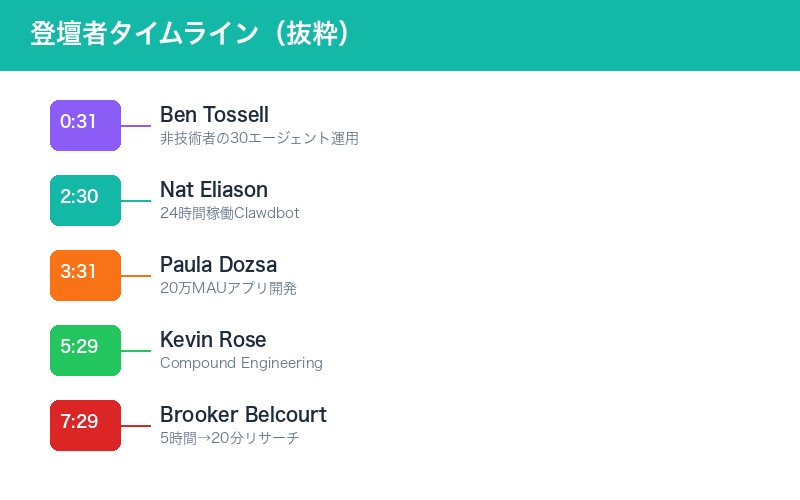800x500 pixels.
Task: Select the orange 3:31 time marker
Action: [x=85, y=275]
